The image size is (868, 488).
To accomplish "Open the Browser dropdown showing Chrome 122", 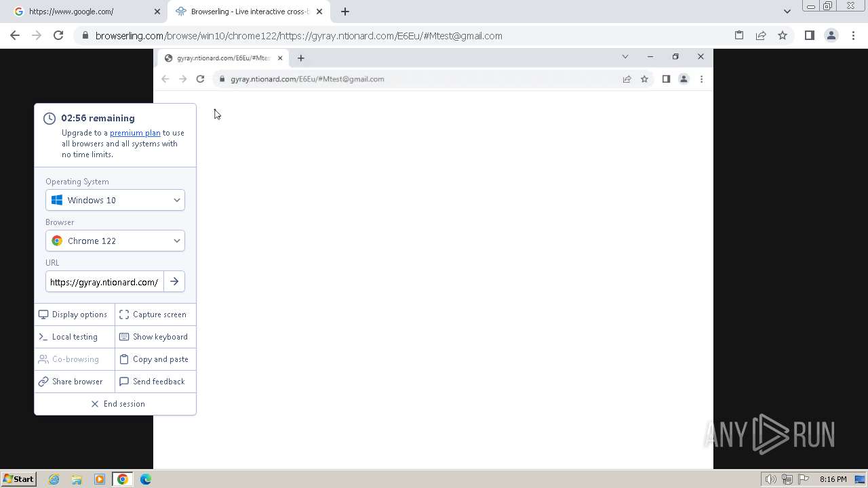I will 115,241.
